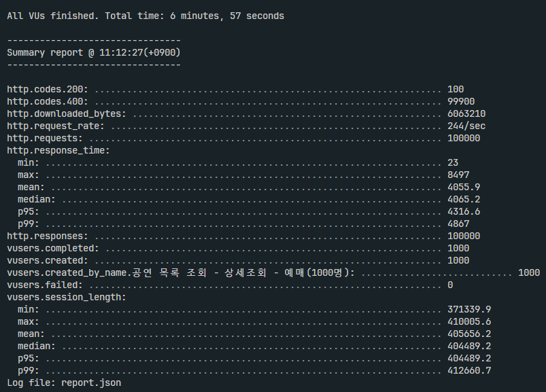Click the http.responses label
Viewport: 546px width, 392px height.
point(48,236)
